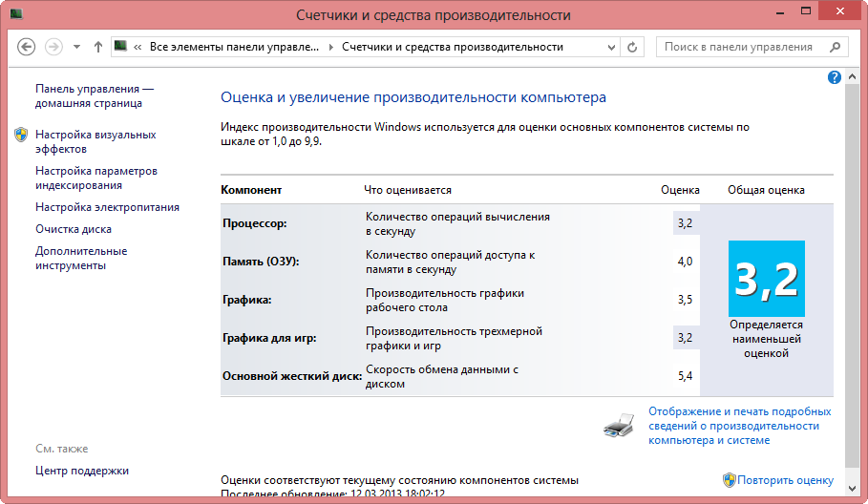The height and width of the screenshot is (504, 868).
Task: Click the up one level arrow
Action: [x=98, y=47]
